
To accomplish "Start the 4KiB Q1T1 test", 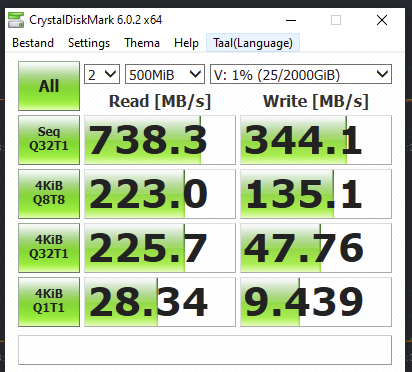I will coord(49,302).
